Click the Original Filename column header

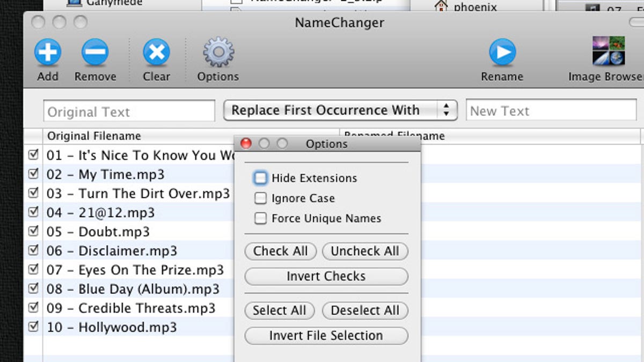(x=192, y=136)
